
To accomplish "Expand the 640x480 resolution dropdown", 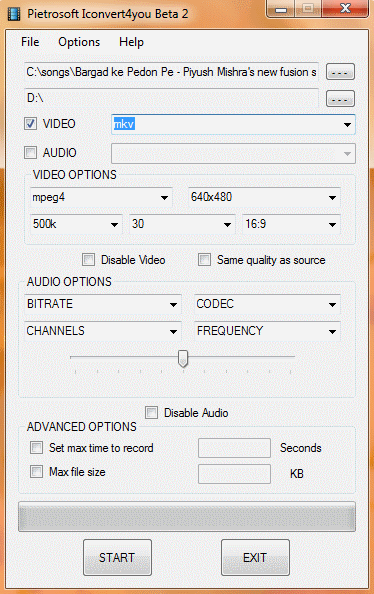I will 264,197.
